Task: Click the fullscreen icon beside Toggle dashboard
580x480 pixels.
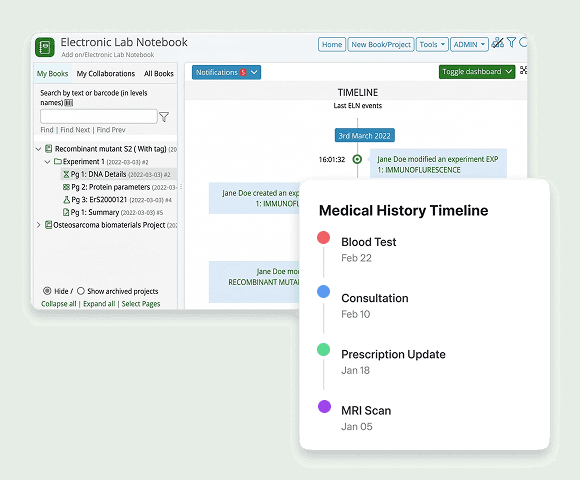Action: click(523, 70)
